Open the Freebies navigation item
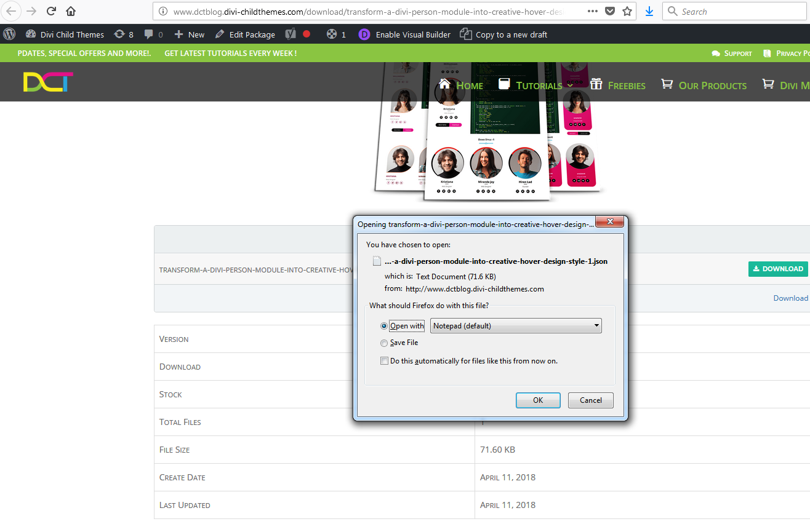This screenshot has height=532, width=810. click(x=617, y=85)
